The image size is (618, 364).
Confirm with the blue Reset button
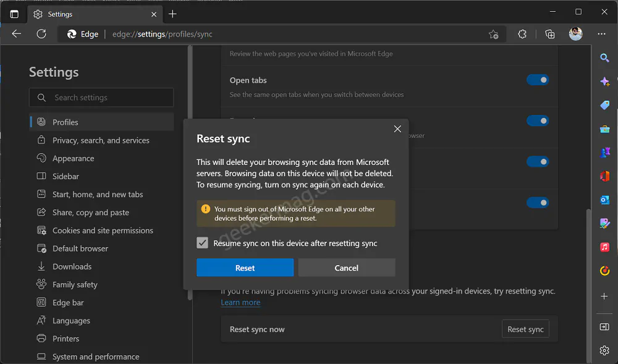245,268
